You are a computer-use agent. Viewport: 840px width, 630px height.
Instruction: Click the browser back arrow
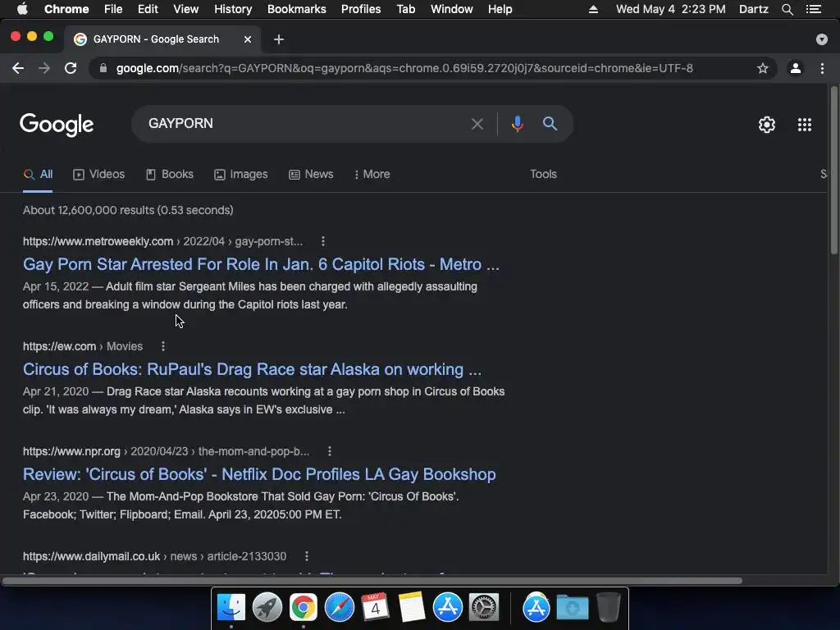tap(18, 68)
